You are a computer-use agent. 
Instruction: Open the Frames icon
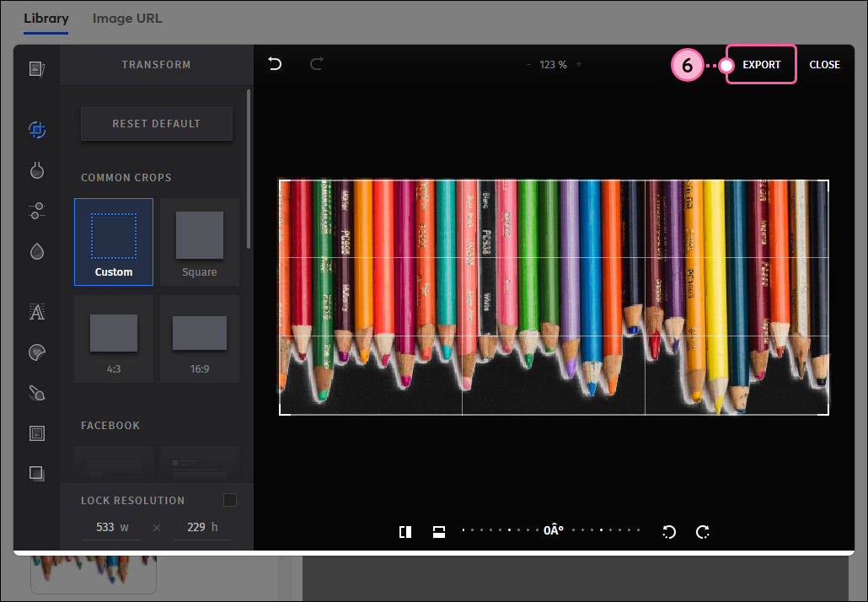point(36,433)
